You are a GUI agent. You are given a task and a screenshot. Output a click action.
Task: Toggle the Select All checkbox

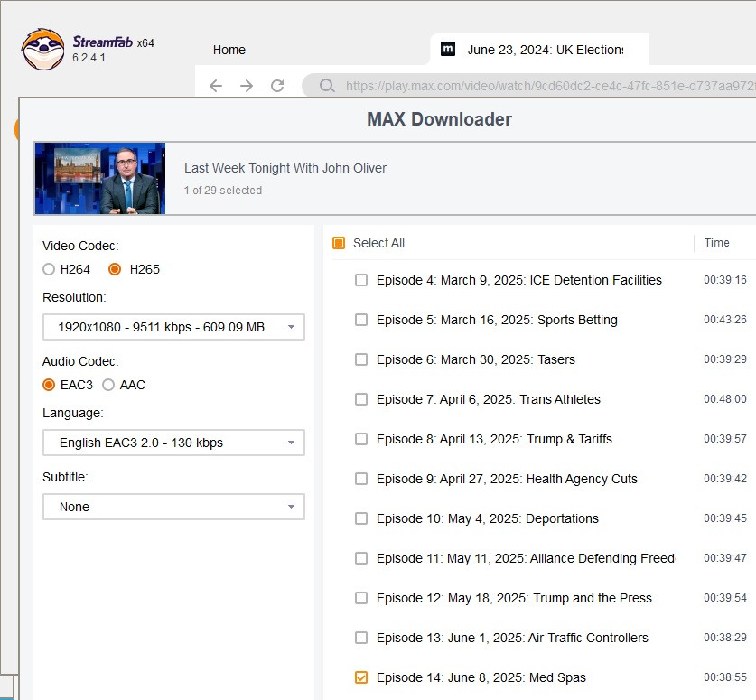pos(339,243)
